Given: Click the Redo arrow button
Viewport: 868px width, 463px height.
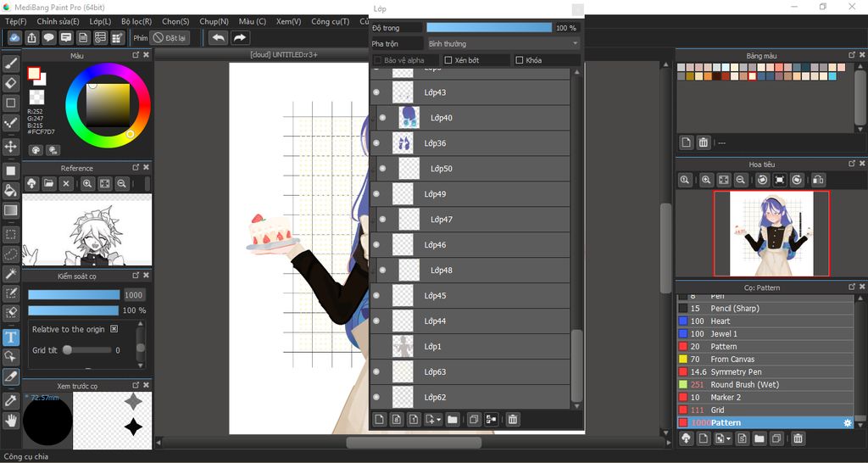Looking at the screenshot, I should [240, 37].
